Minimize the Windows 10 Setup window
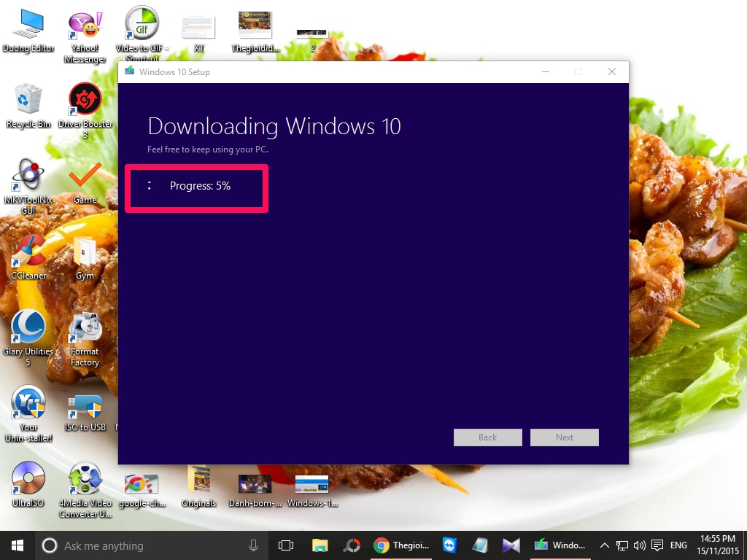The image size is (747, 560). (546, 71)
